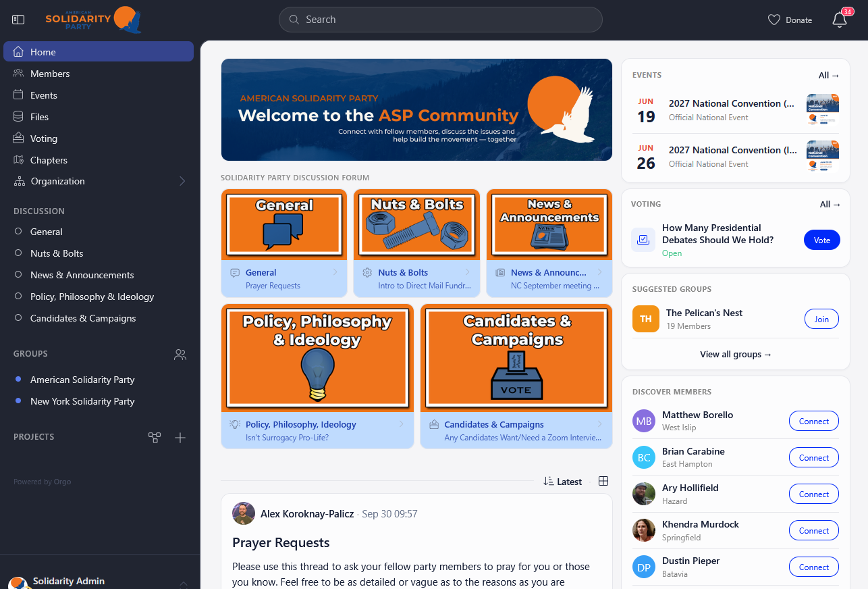Click Alex Koroknay-Palicz author name
Viewport: 868px width, 589px height.
[x=307, y=514]
